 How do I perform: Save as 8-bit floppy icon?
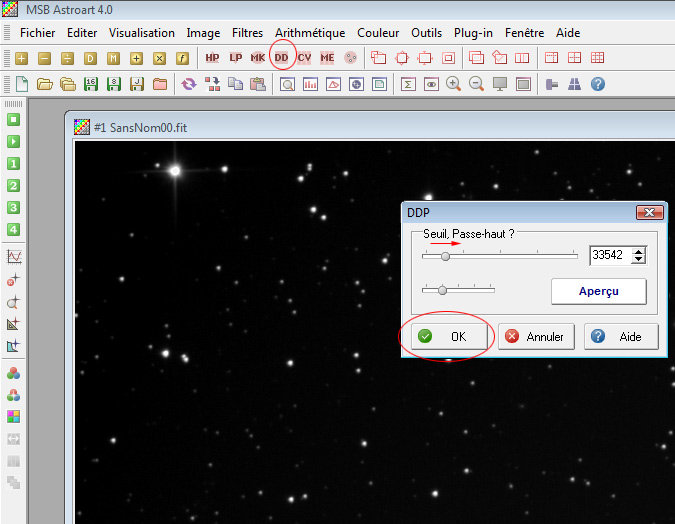(x=114, y=84)
